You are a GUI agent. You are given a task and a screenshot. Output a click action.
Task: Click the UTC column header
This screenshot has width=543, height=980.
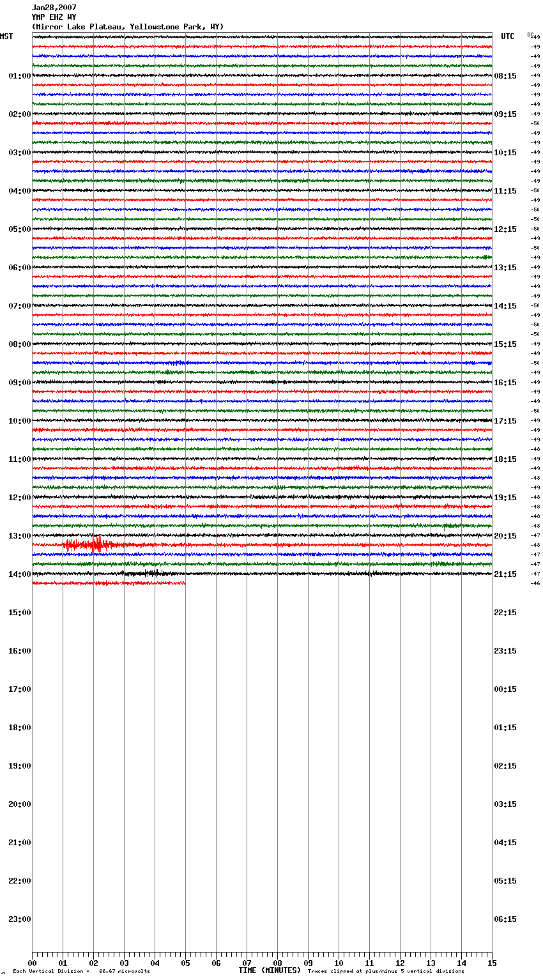[507, 36]
